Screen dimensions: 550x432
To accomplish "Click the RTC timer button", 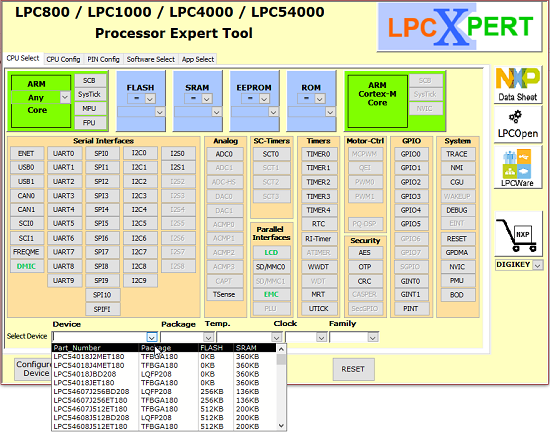I will pos(319,224).
